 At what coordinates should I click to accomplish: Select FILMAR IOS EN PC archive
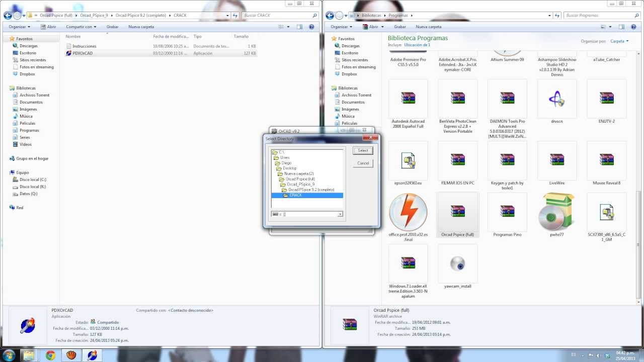(457, 163)
